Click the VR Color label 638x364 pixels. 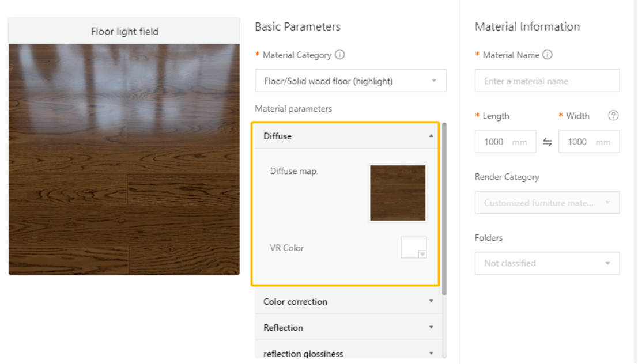coord(287,248)
